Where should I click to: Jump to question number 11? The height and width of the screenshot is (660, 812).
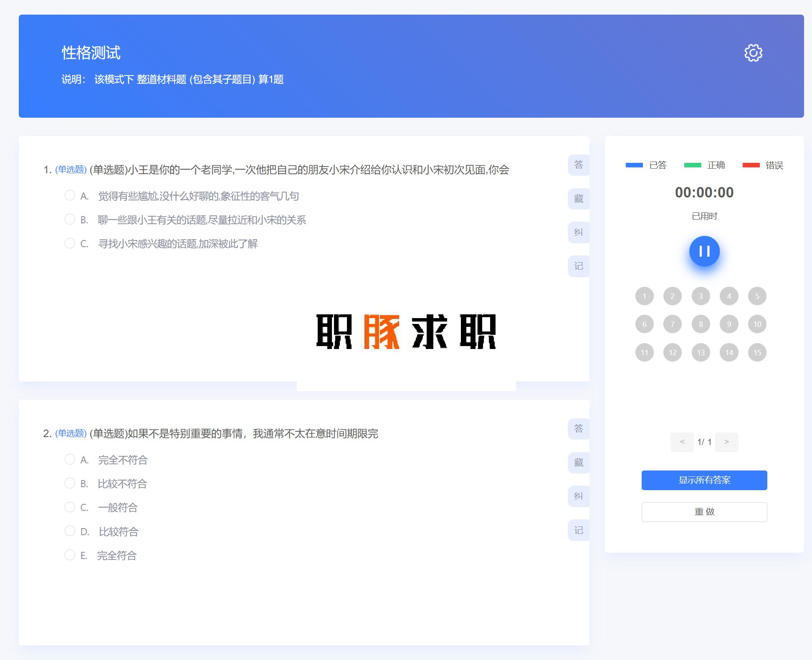tap(644, 352)
